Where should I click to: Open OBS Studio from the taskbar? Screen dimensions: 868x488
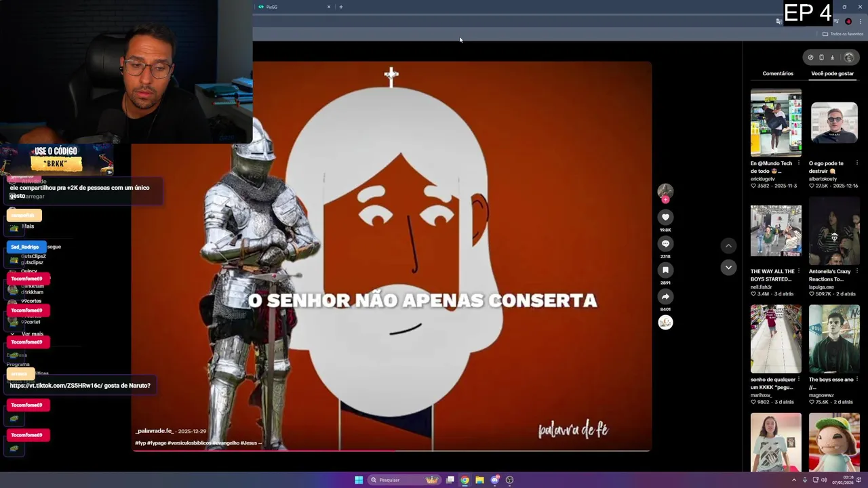click(x=509, y=480)
